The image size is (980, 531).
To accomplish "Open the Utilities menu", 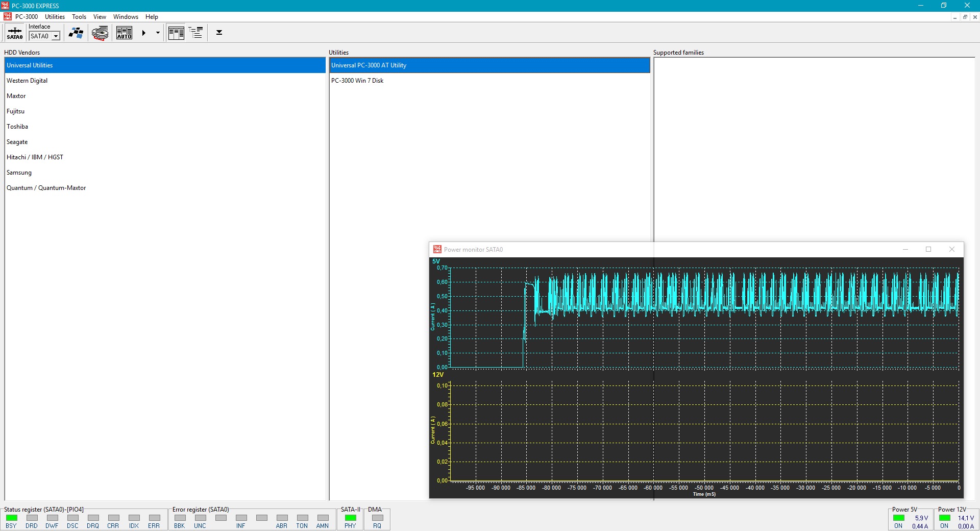I will pos(55,17).
